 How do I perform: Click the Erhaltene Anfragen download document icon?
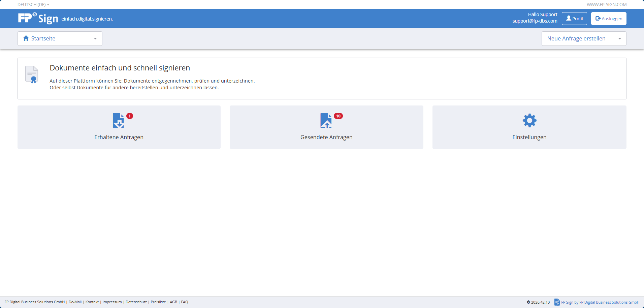[118, 121]
